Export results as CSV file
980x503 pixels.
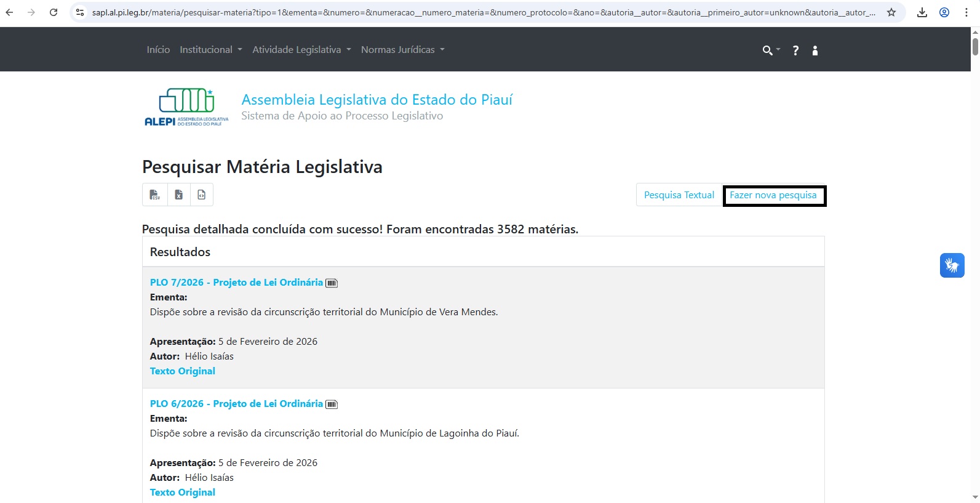point(154,195)
